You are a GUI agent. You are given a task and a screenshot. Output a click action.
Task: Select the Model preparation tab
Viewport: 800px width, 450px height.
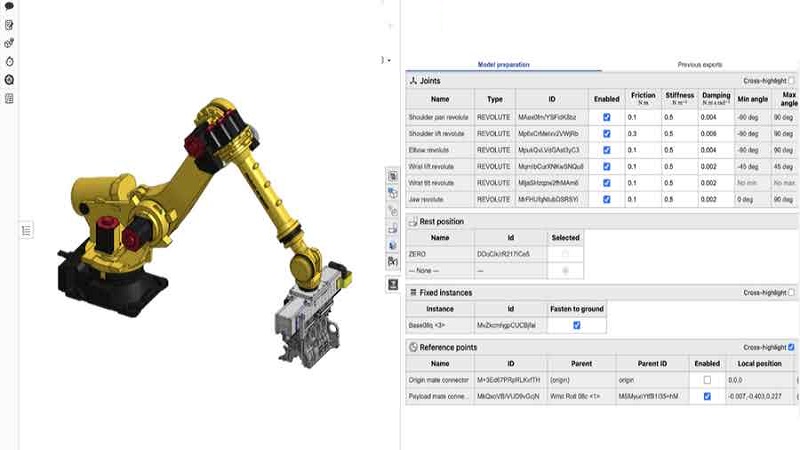coord(503,65)
